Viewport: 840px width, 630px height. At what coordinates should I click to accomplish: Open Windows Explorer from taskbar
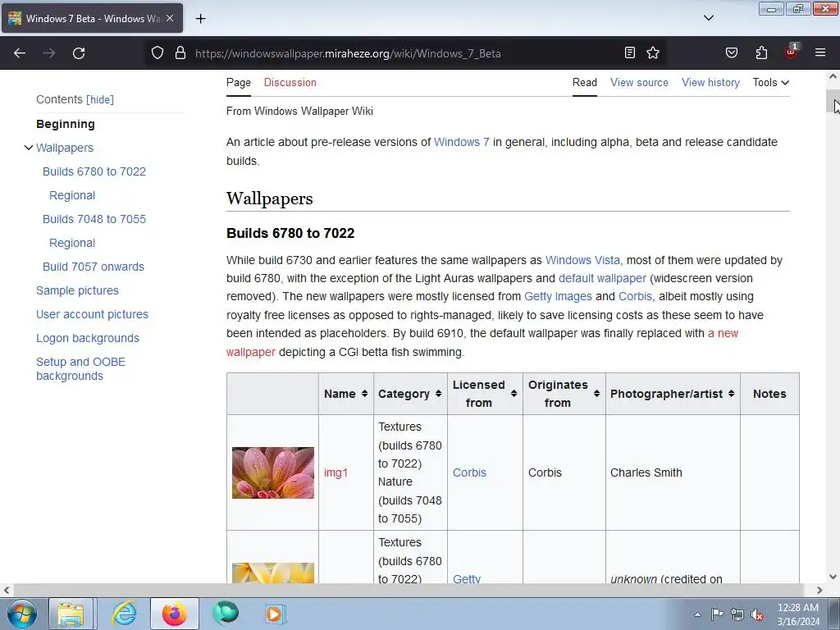(x=71, y=614)
